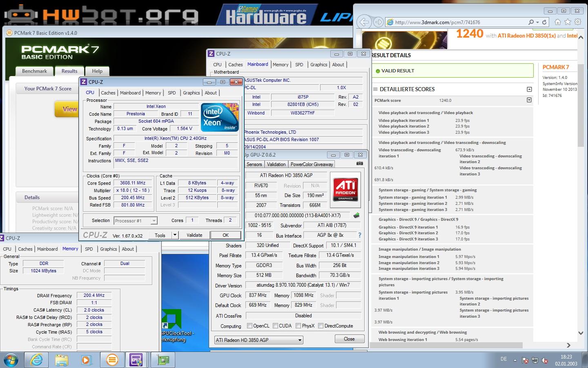Click Bus Interface question mark in GPU-Z
Viewport: 588px width, 368px height.
[x=359, y=235]
